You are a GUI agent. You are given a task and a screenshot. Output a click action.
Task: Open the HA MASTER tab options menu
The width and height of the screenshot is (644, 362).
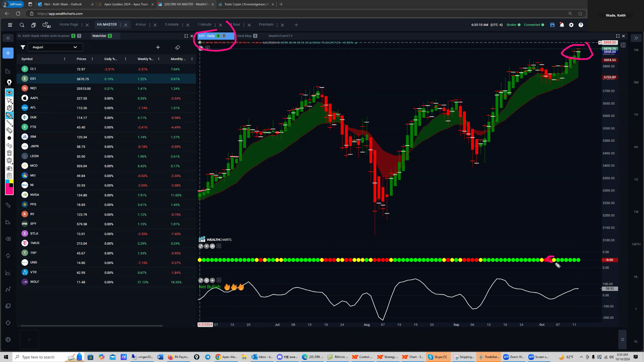120,25
